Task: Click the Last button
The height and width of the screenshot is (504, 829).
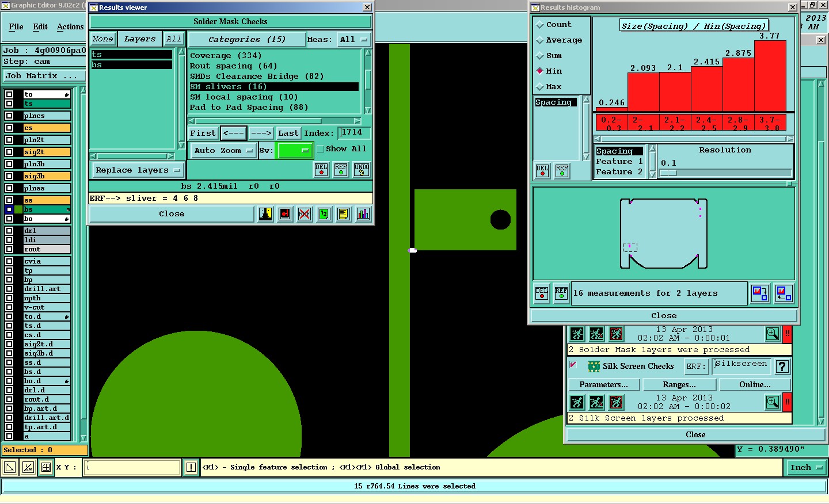Action: coord(288,133)
